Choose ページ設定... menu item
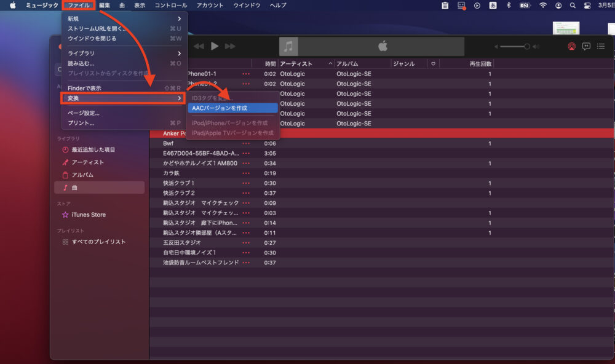This screenshot has height=364, width=615. pyautogui.click(x=124, y=113)
